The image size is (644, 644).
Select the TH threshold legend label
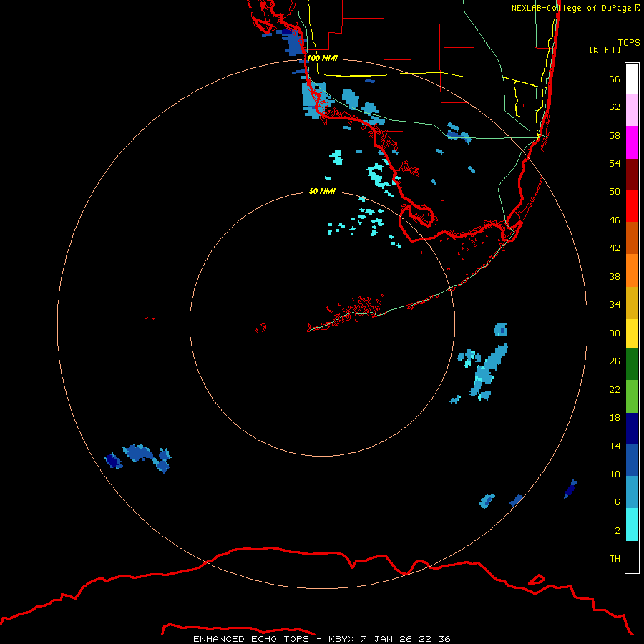(615, 558)
